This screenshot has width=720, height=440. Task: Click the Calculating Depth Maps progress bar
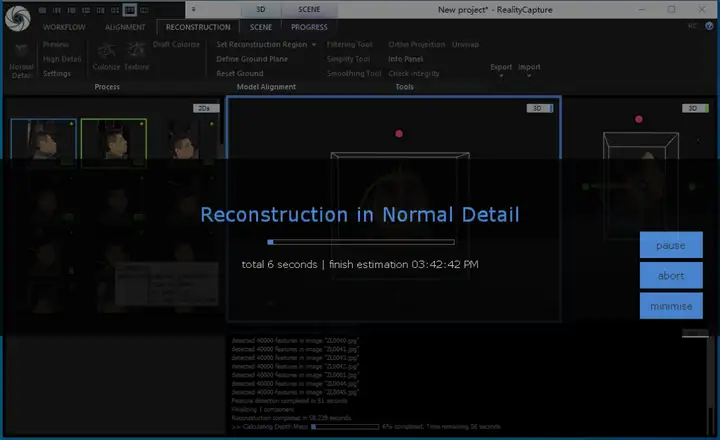click(345, 427)
